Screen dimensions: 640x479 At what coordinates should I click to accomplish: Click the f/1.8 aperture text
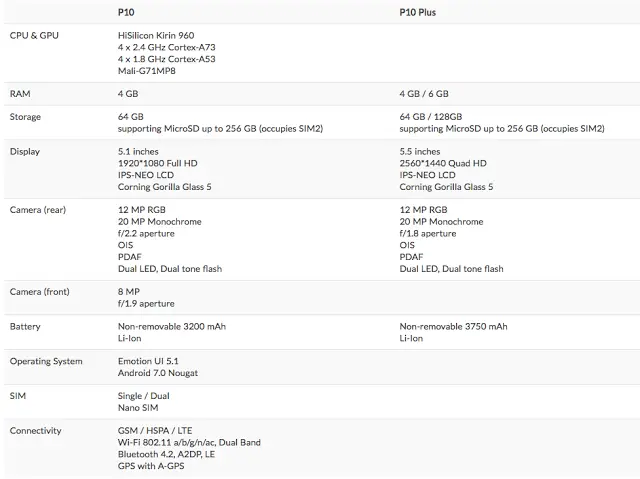[x=428, y=234]
